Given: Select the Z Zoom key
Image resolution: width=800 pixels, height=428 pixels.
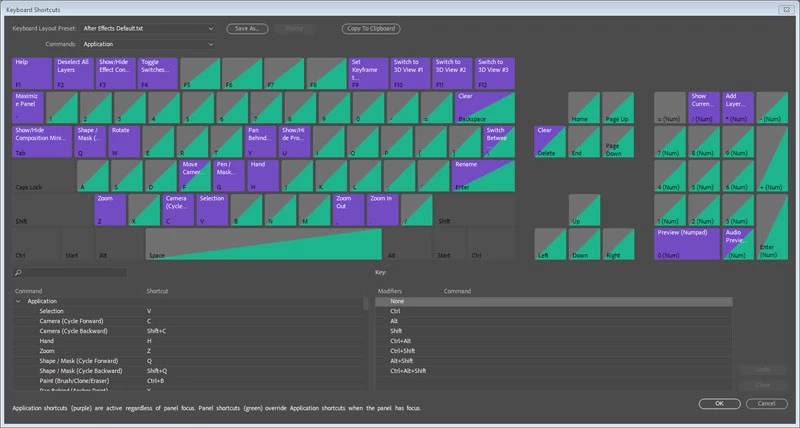Looking at the screenshot, I should pyautogui.click(x=110, y=210).
